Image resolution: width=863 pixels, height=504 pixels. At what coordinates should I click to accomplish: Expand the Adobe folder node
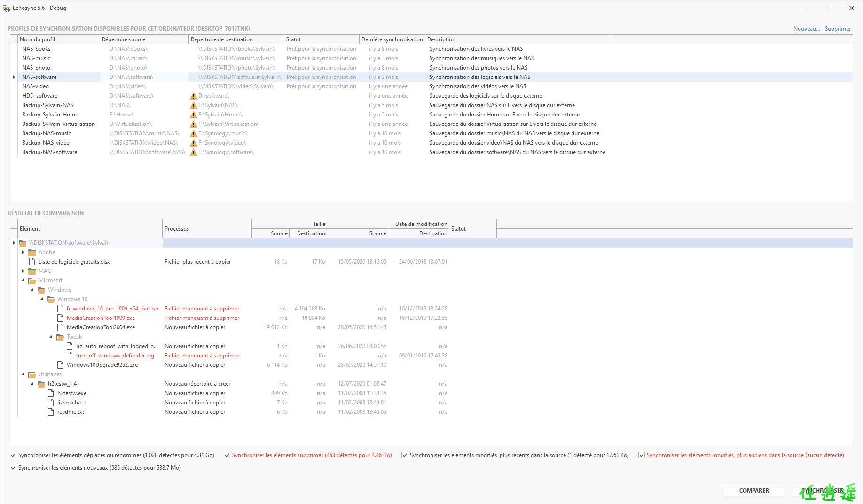pos(23,252)
